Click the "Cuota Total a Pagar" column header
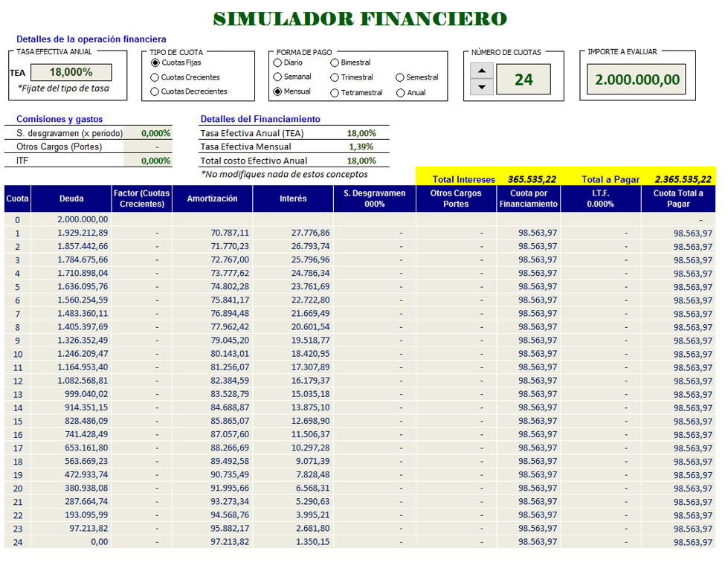 tap(677, 199)
